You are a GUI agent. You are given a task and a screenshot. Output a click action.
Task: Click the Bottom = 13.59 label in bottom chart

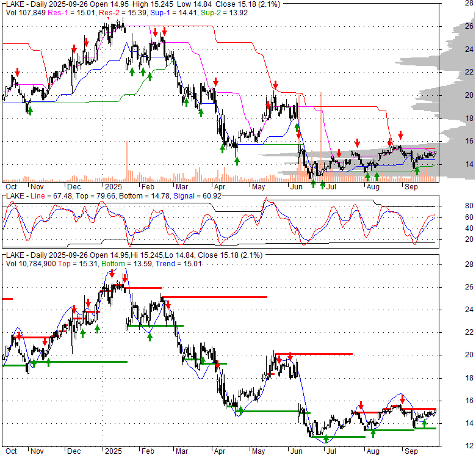click(126, 264)
